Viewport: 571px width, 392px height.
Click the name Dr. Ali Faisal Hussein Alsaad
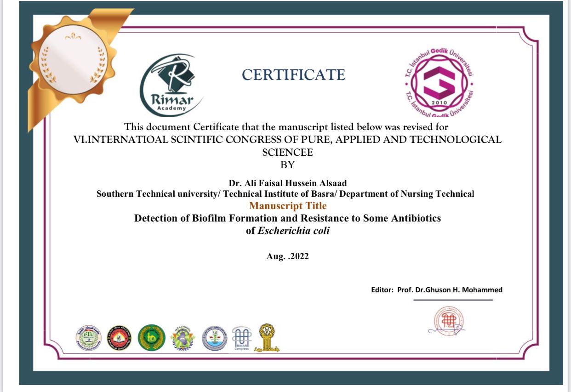point(285,184)
